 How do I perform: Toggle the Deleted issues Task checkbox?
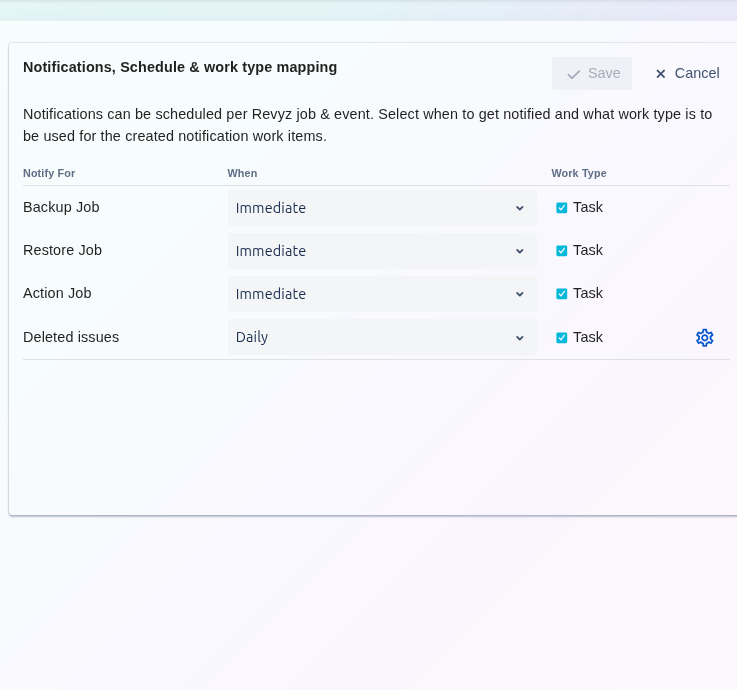coord(561,338)
